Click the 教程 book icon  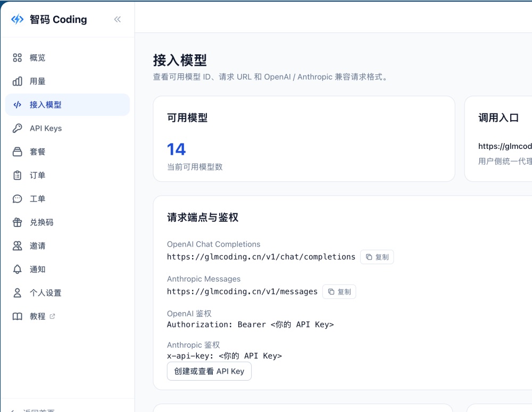pos(18,316)
